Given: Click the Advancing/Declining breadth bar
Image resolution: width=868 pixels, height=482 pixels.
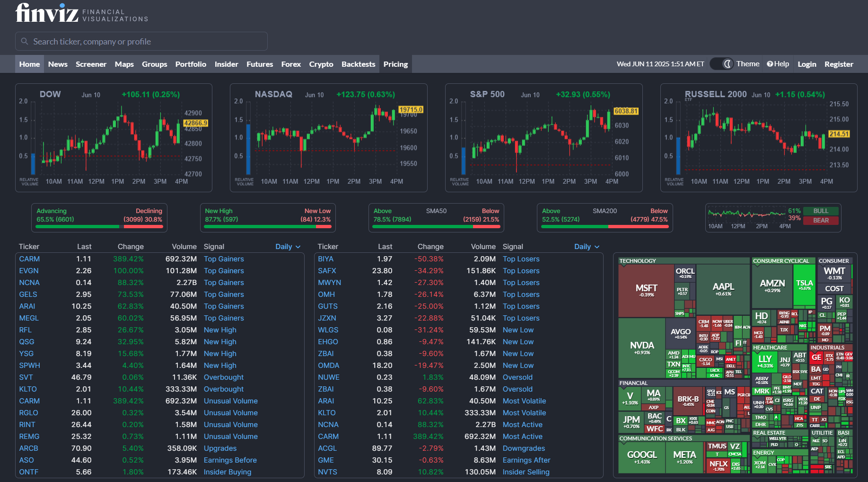Looking at the screenshot, I should tap(99, 218).
